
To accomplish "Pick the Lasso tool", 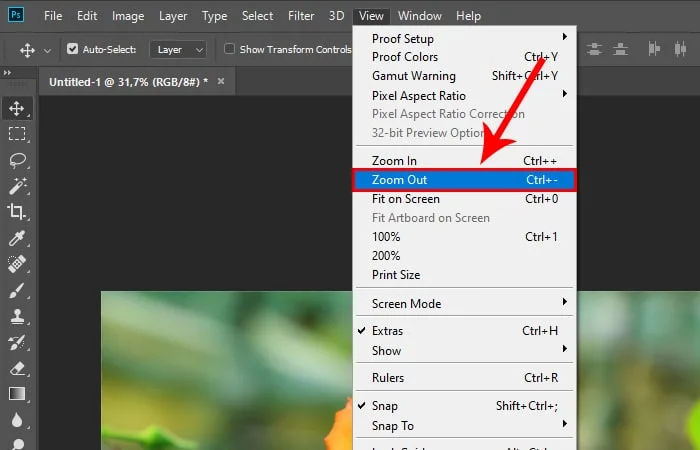I will click(x=17, y=160).
